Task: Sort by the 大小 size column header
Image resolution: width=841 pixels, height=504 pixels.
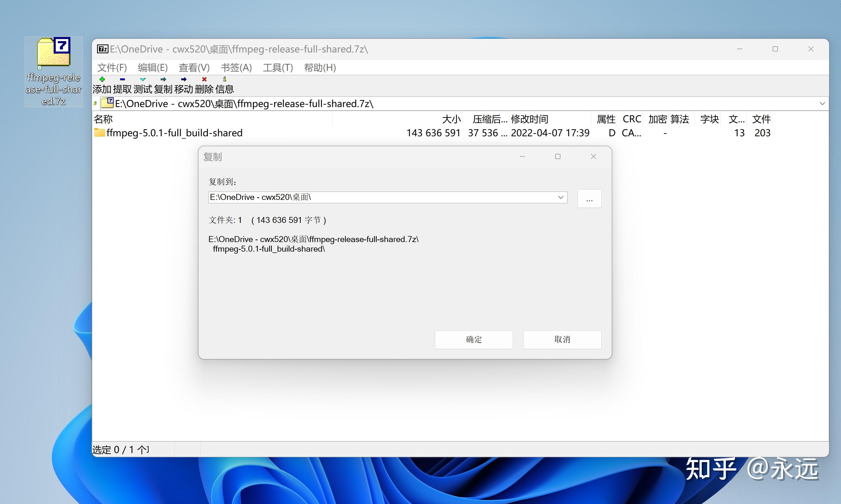Action: (451, 119)
